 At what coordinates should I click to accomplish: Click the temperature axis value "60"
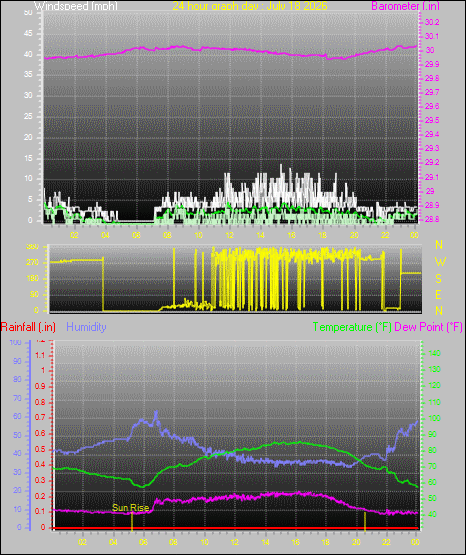pyautogui.click(x=432, y=482)
